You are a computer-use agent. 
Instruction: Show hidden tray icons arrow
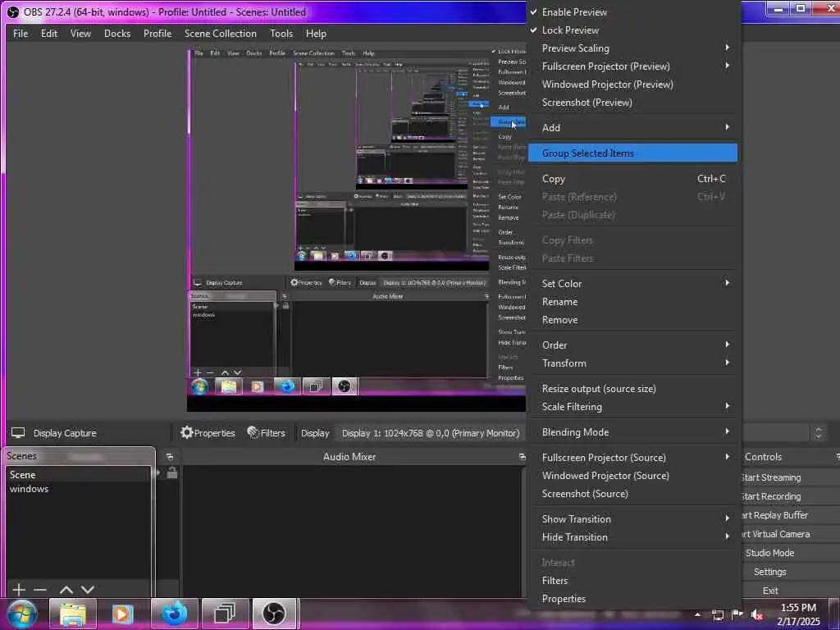tap(697, 614)
